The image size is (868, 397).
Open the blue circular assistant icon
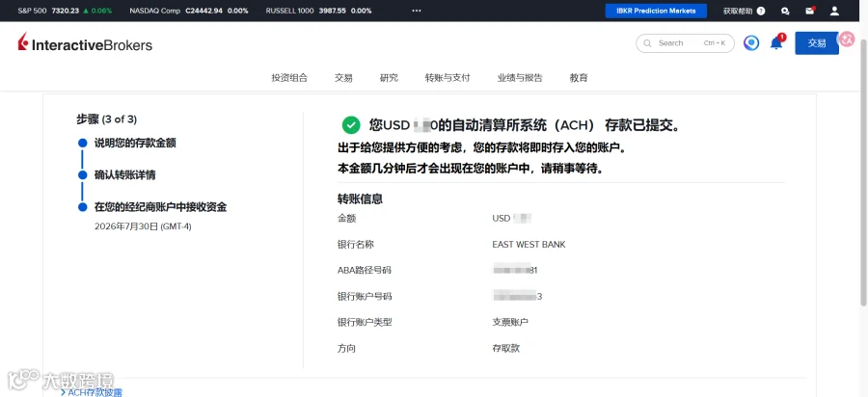[x=751, y=43]
